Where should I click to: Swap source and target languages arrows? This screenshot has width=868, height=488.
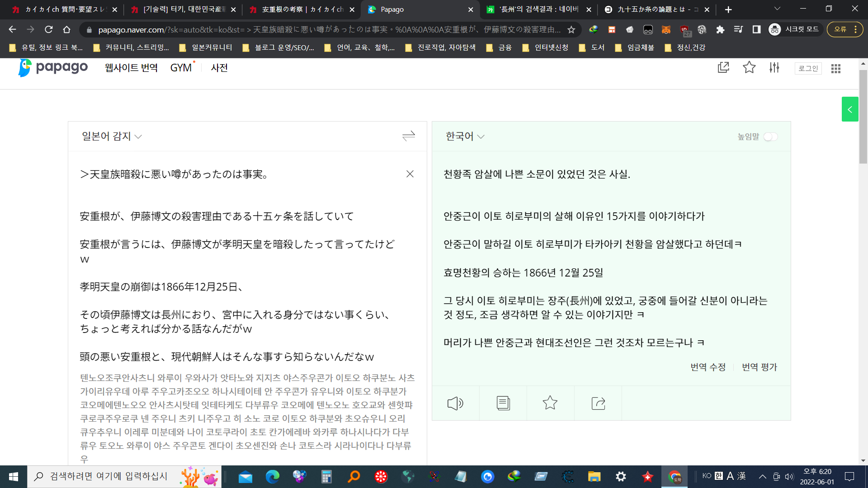[x=408, y=136]
